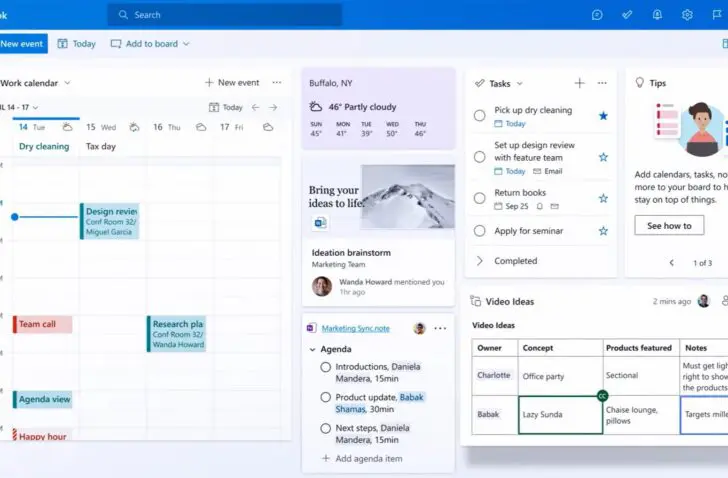The width and height of the screenshot is (728, 478).
Task: Click the Video Ideas card icon
Action: coord(475,301)
